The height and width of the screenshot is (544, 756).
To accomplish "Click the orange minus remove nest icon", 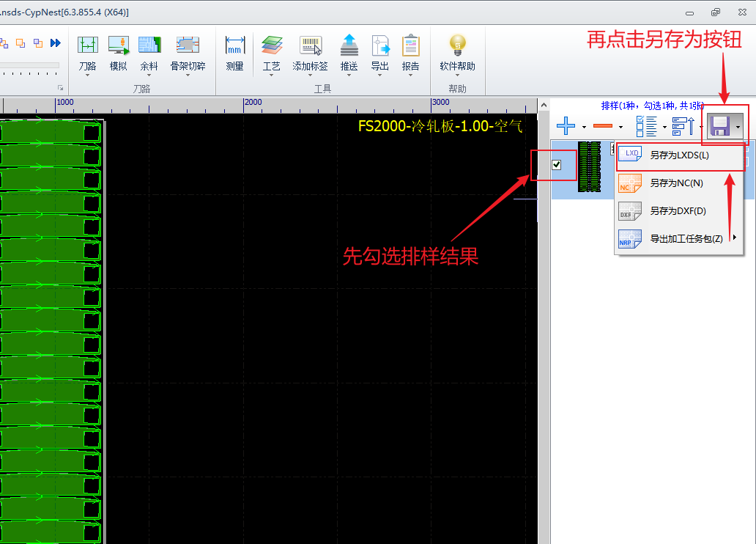I will click(603, 126).
